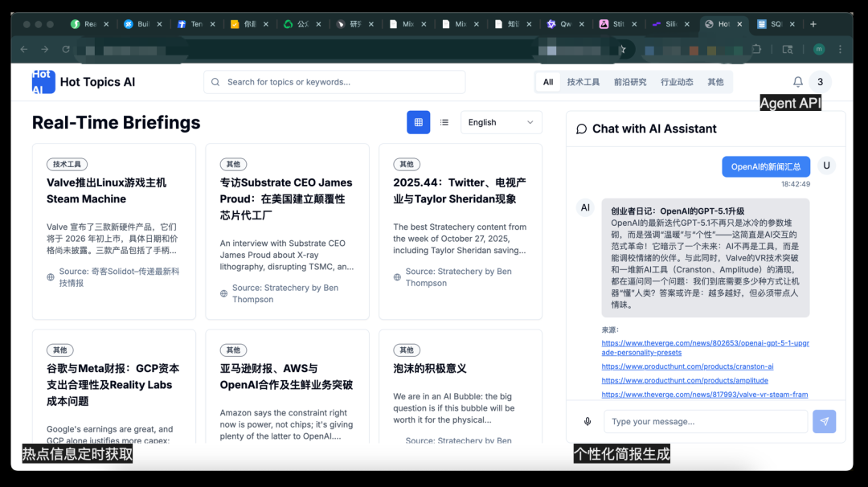Open the Valve推出Linux游戏主机 Steam Machine card title
Viewport: 868px width, 487px height.
[106, 191]
